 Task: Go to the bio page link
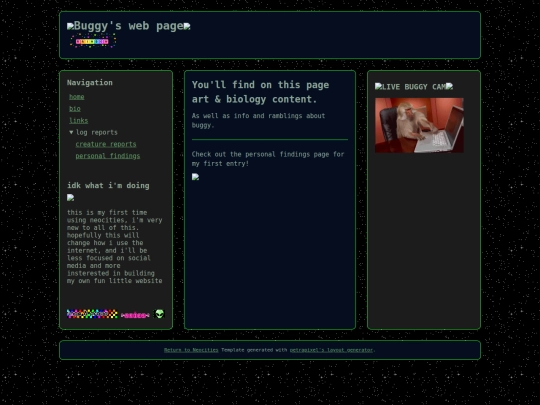click(75, 109)
